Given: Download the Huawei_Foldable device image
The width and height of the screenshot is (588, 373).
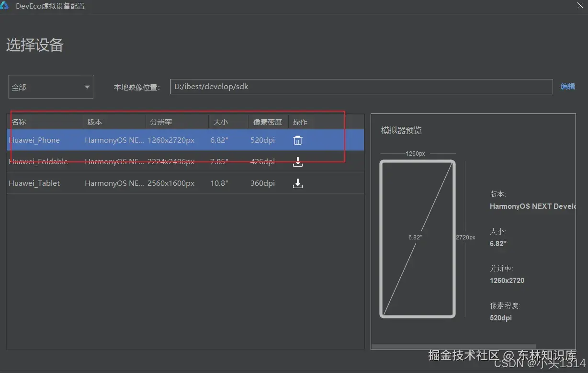Looking at the screenshot, I should [297, 162].
